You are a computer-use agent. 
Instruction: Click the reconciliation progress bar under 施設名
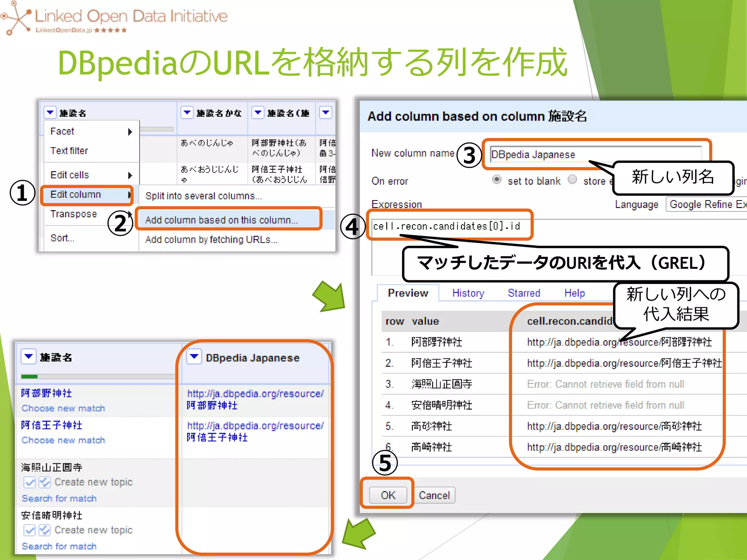pos(98,377)
